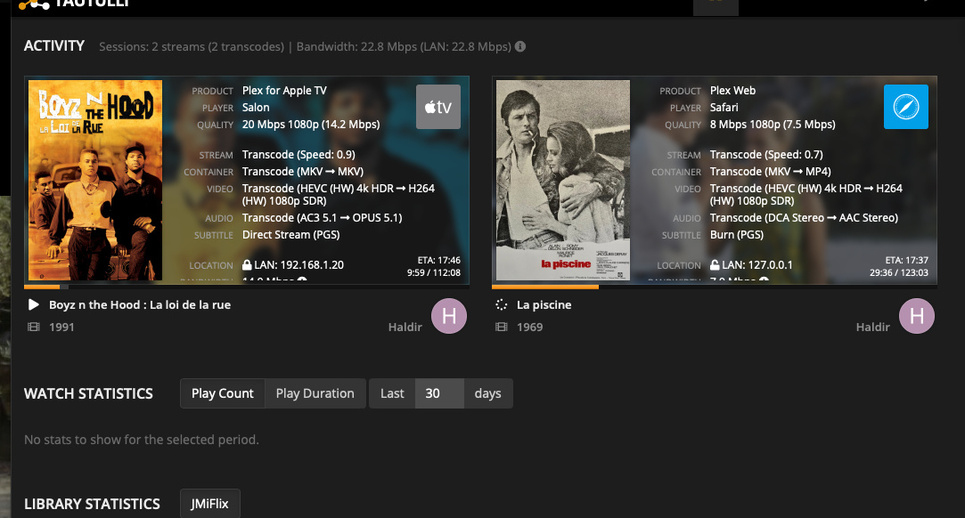The width and height of the screenshot is (965, 518).
Task: Click the Apple TV platform icon
Action: pos(438,107)
